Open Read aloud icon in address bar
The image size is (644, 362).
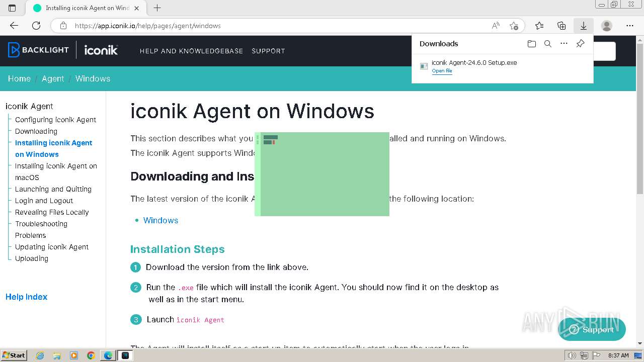point(496,26)
